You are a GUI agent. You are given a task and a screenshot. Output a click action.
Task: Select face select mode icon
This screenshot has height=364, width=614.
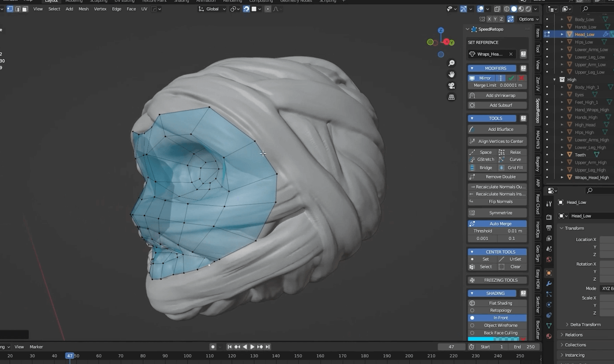click(x=25, y=9)
